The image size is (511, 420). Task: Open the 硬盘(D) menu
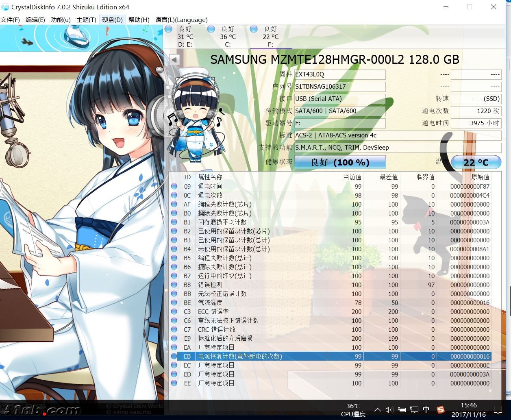click(112, 20)
